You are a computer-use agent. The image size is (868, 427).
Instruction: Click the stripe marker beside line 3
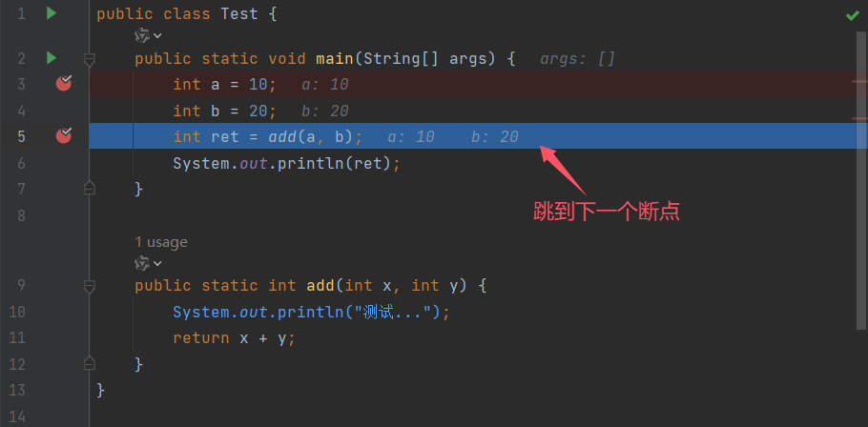point(859,81)
